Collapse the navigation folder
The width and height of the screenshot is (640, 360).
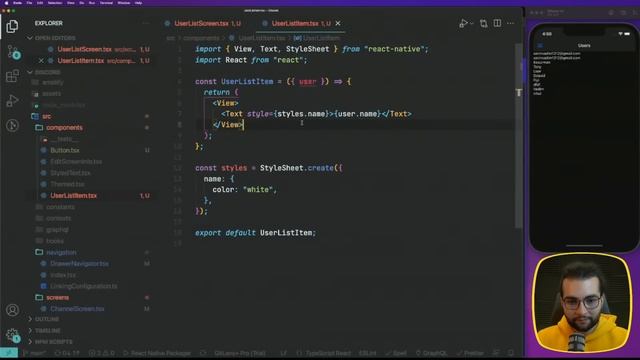click(x=61, y=253)
